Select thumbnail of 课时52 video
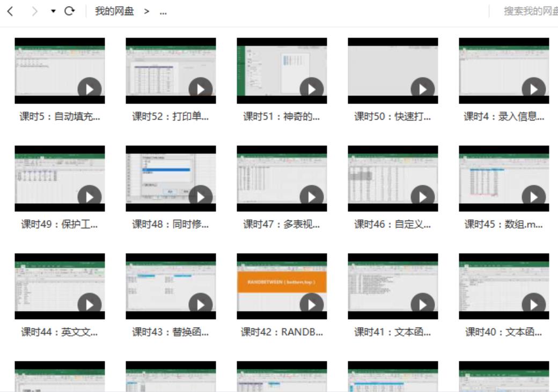Image resolution: width=558 pixels, height=392 pixels. pos(171,70)
